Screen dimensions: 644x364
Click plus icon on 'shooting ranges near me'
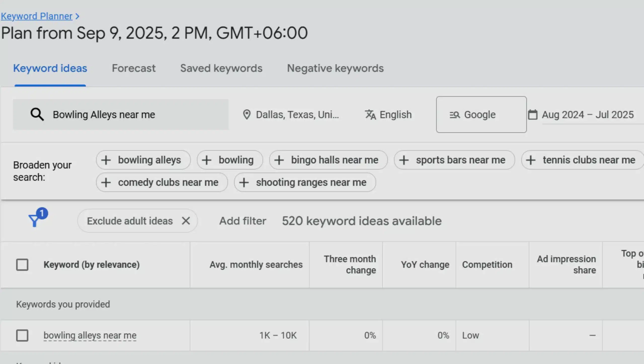[244, 182]
